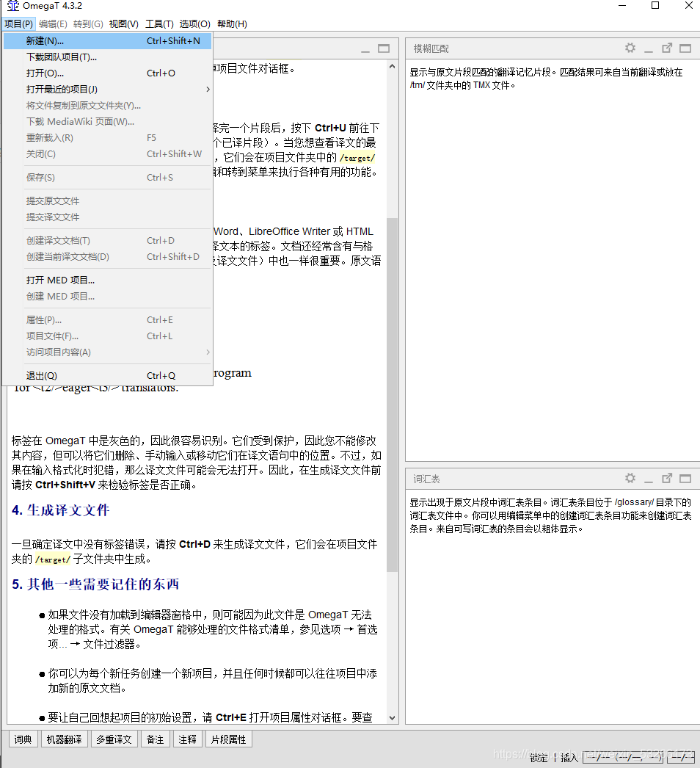Click 下载 MediaWiki 页面(W)... entry

(108, 122)
